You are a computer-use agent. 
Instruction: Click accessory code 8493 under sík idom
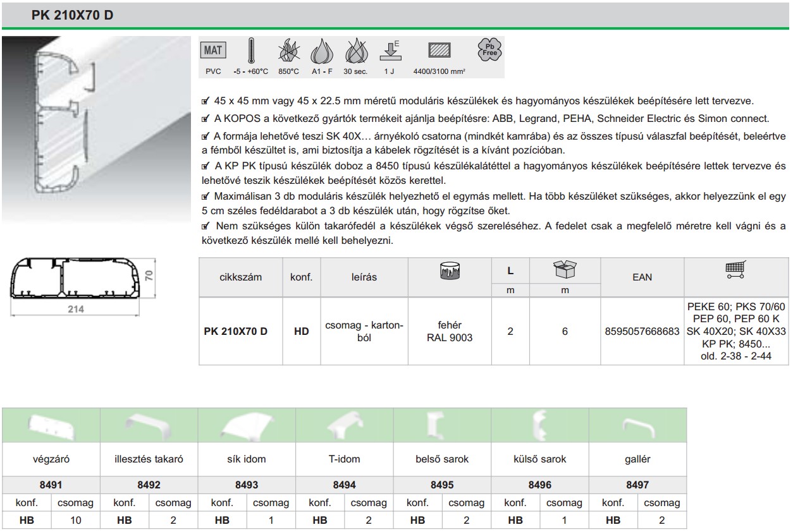point(247,485)
